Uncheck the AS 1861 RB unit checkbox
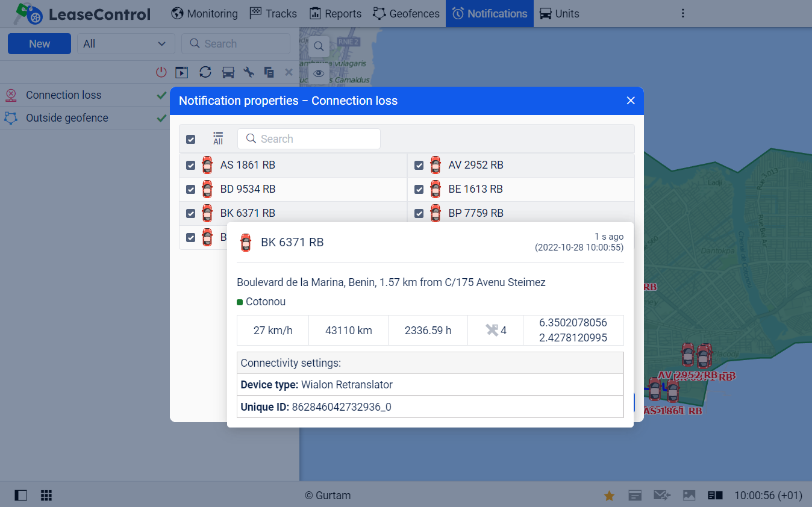 pos(191,165)
